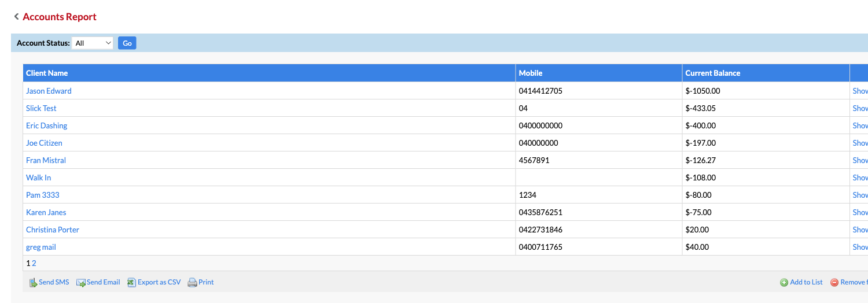The width and height of the screenshot is (868, 303).
Task: Select mobile number 0400000000
Action: click(x=540, y=125)
